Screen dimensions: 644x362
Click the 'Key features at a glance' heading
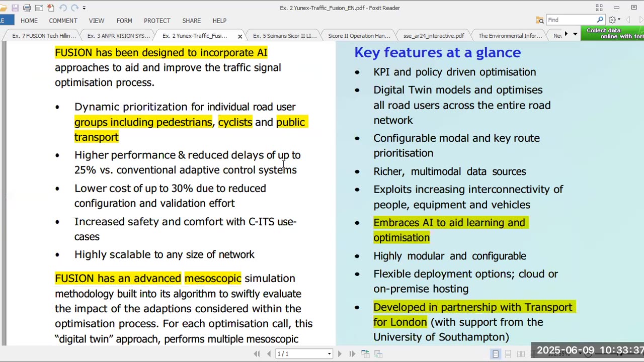pyautogui.click(x=437, y=52)
